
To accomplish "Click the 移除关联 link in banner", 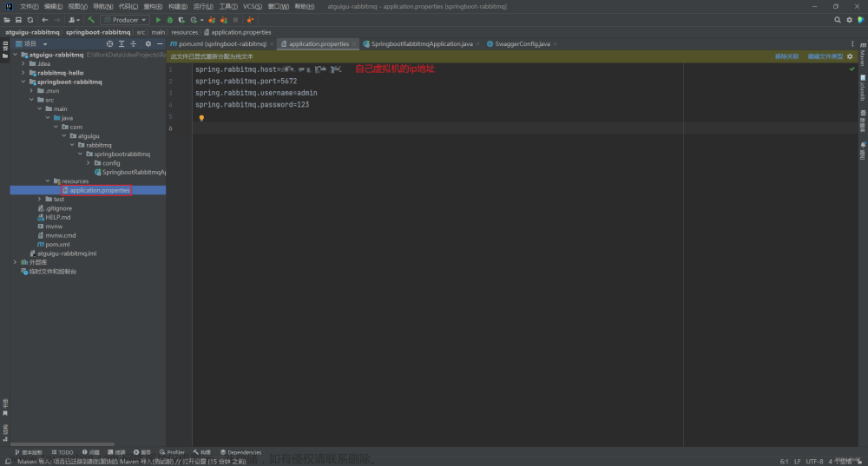I will click(786, 56).
